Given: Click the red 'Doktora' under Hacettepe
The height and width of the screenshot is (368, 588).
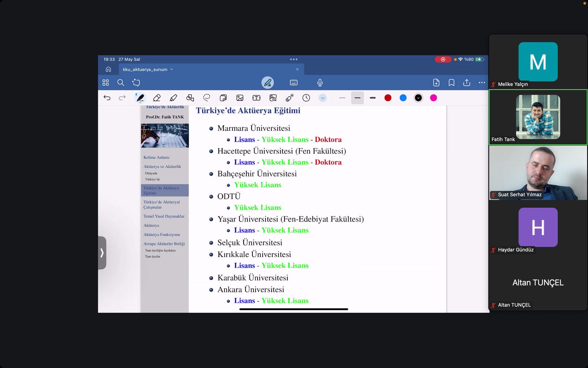Looking at the screenshot, I should (x=328, y=162).
